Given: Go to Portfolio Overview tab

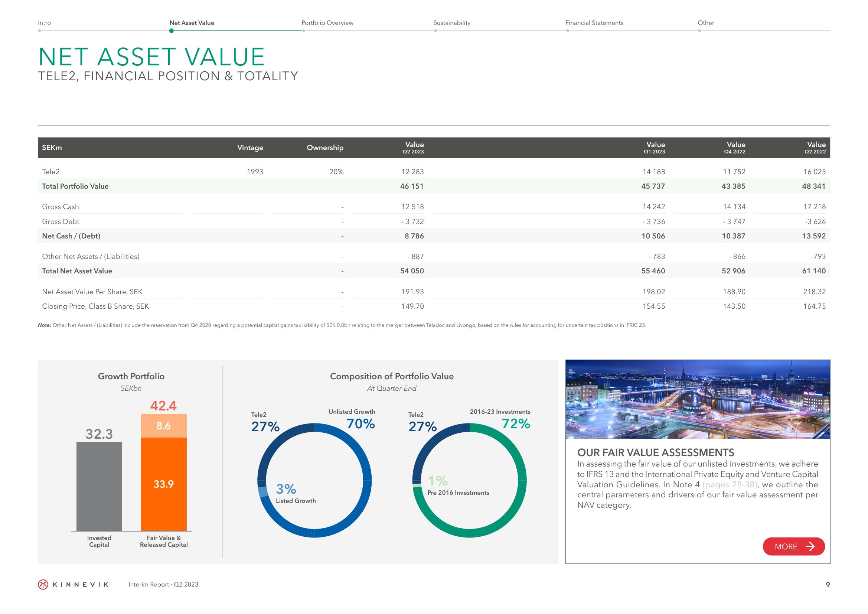Looking at the screenshot, I should point(327,23).
